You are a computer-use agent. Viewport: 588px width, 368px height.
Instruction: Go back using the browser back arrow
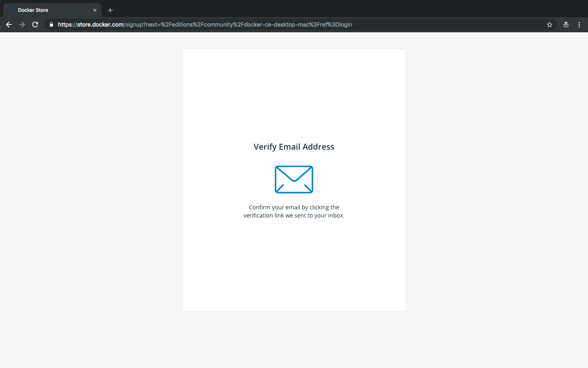pos(9,25)
